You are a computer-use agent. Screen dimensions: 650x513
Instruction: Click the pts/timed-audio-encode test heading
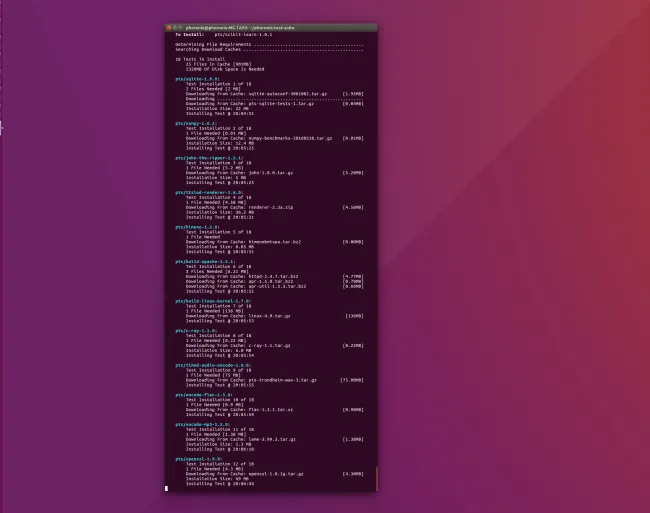coord(213,365)
